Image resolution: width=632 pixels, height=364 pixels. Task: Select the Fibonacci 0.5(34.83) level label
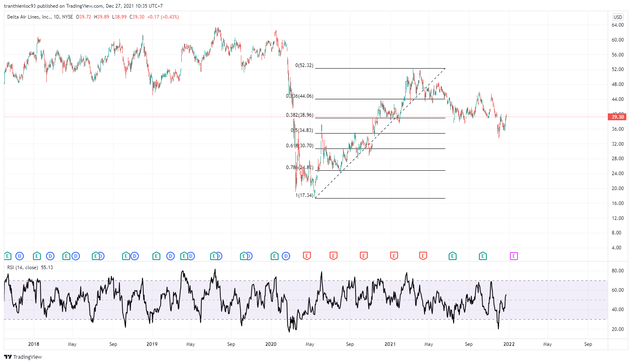pos(302,130)
